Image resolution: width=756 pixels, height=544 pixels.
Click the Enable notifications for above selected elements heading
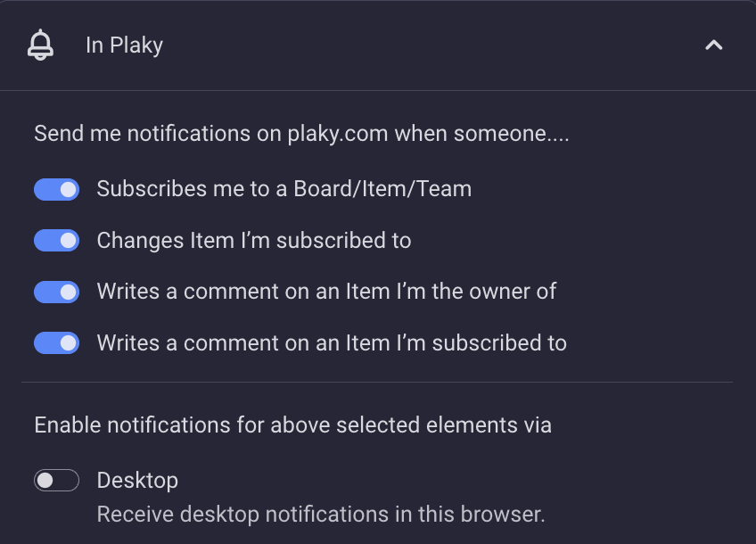[x=292, y=425]
